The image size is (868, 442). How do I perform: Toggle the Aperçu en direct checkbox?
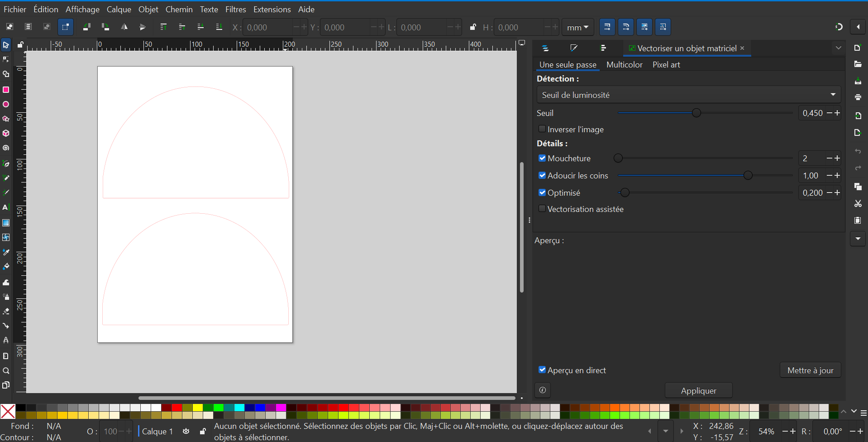click(542, 370)
